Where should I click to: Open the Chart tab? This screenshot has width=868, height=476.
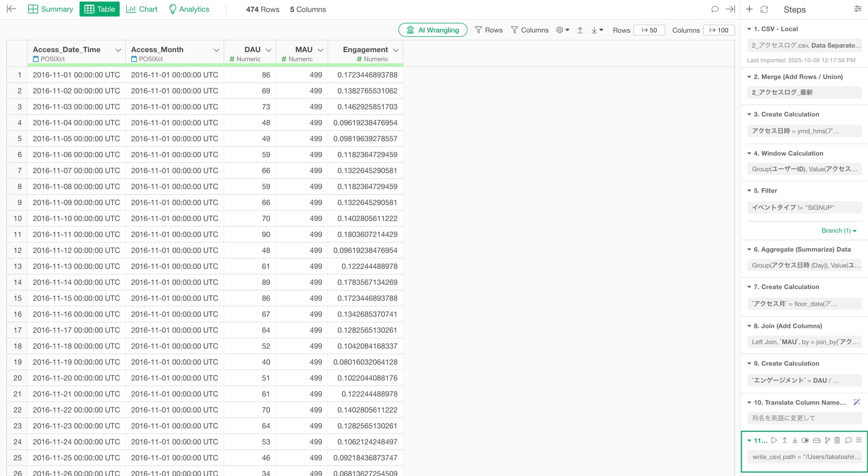point(142,9)
